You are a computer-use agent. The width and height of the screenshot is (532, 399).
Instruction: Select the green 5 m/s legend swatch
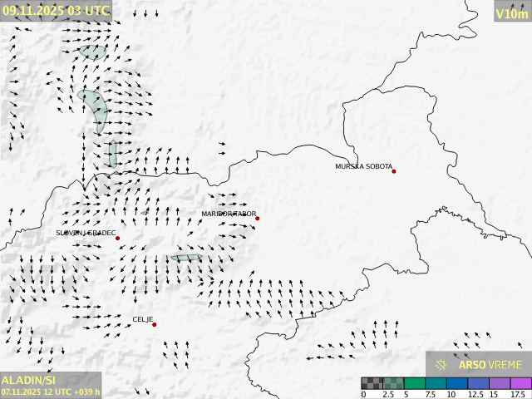pyautogui.click(x=415, y=383)
